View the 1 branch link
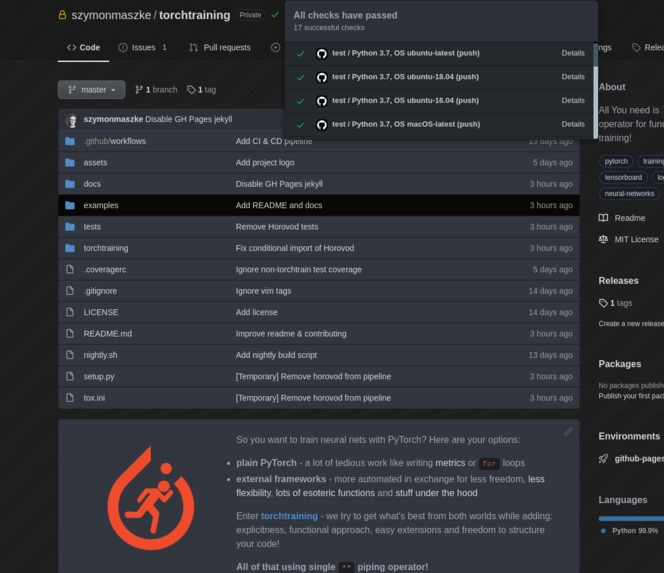 click(156, 90)
